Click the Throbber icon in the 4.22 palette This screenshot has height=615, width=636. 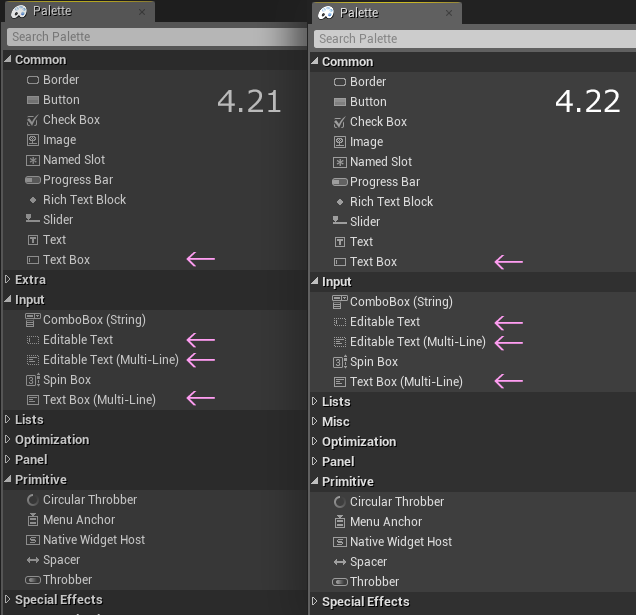340,582
